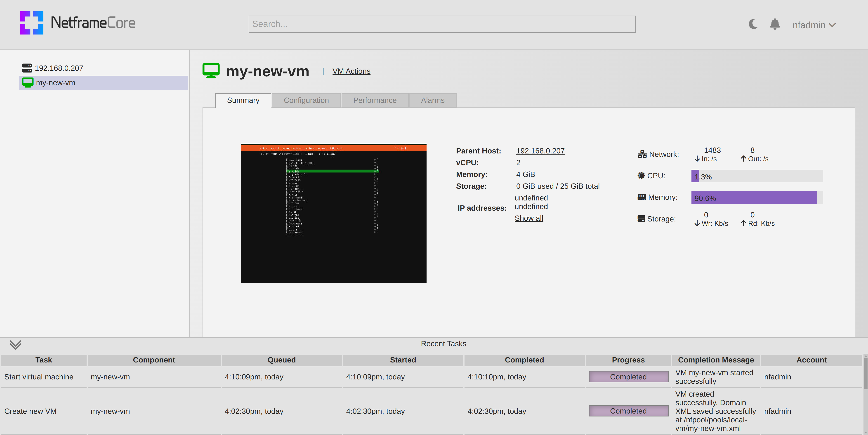The image size is (868, 435).
Task: Open the VM Actions menu link
Action: 351,71
